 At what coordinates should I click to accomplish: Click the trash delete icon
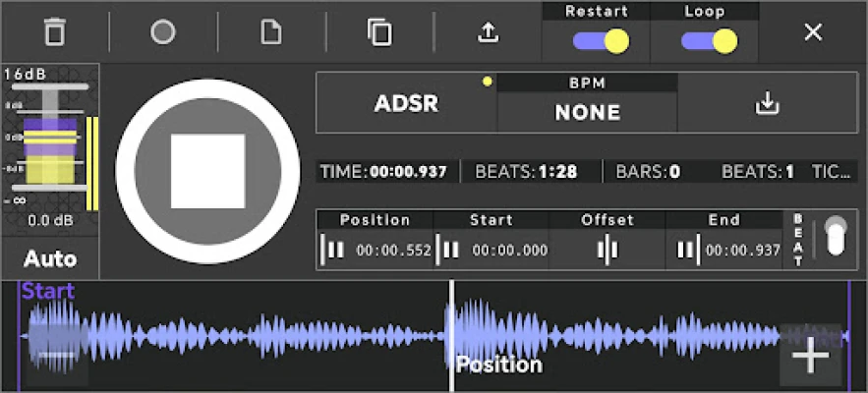[54, 32]
